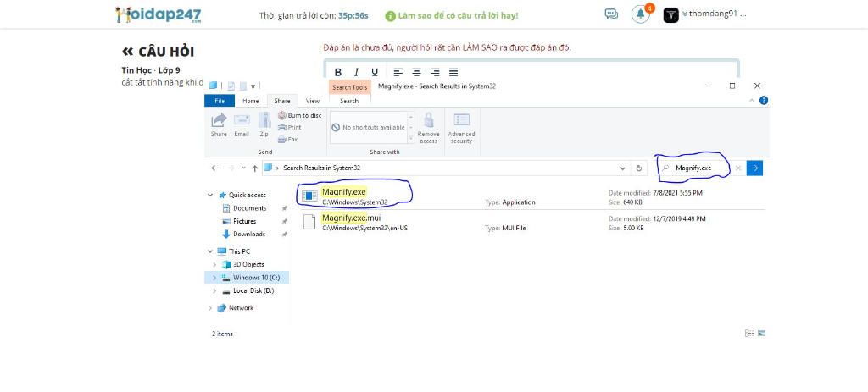This screenshot has height=392, width=868.
Task: Click the blue search go arrow
Action: [x=754, y=168]
